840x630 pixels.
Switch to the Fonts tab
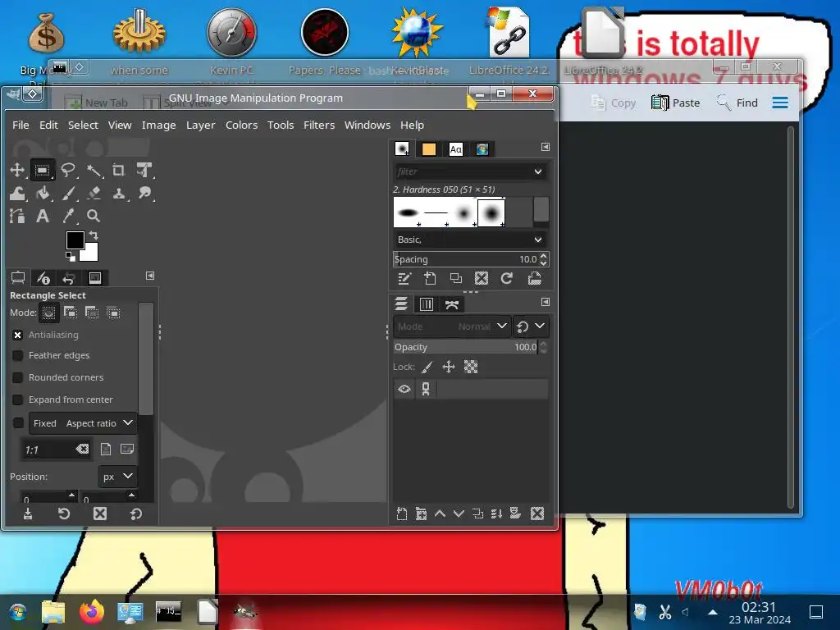455,149
